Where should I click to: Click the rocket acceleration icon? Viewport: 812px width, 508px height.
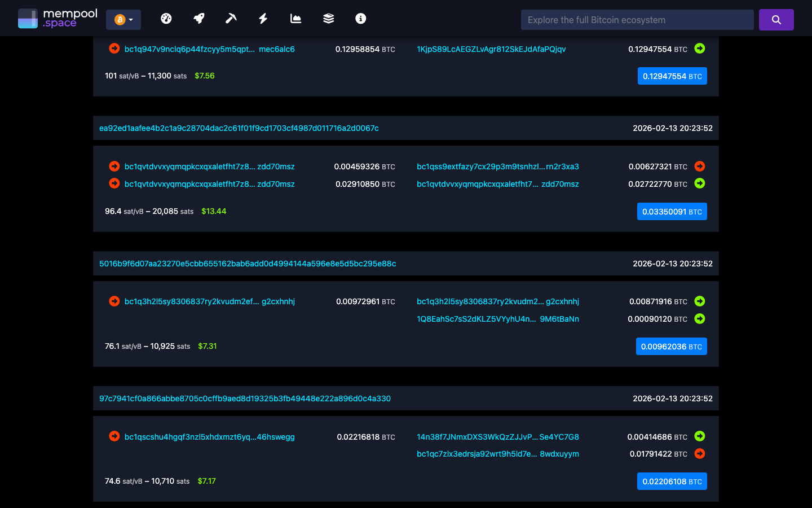coord(198,18)
